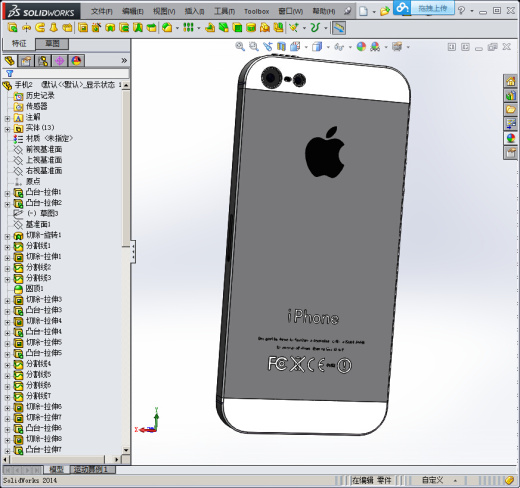Open the DisplayManager tab icon

coord(76,61)
